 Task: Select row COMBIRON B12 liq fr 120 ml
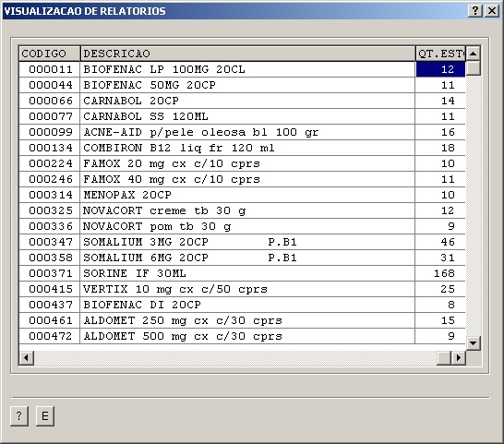tap(242, 148)
